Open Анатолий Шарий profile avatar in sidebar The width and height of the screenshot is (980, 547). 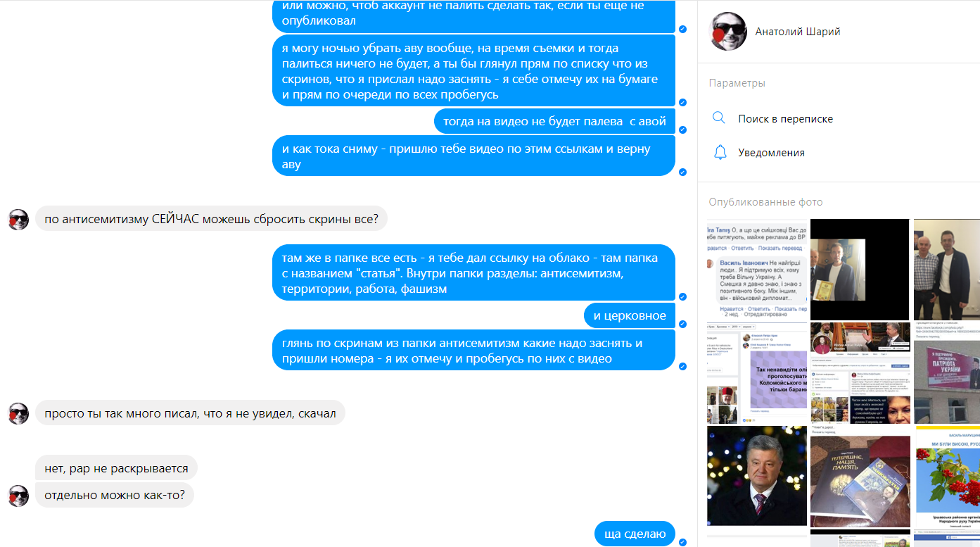coord(728,31)
